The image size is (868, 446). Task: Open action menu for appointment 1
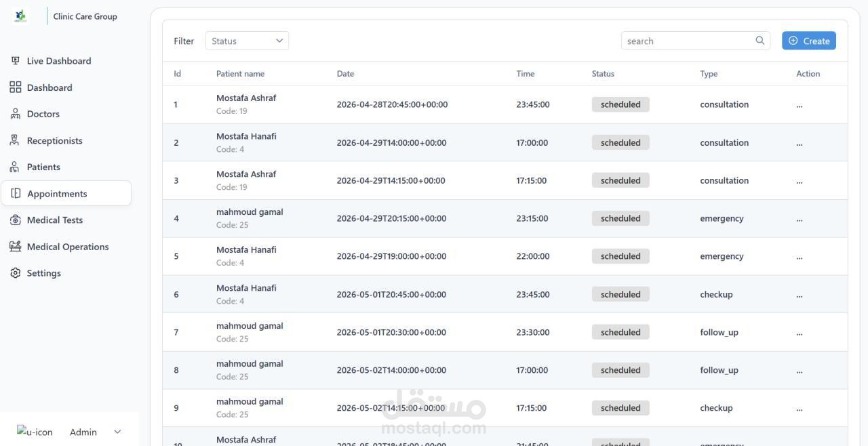coord(800,105)
